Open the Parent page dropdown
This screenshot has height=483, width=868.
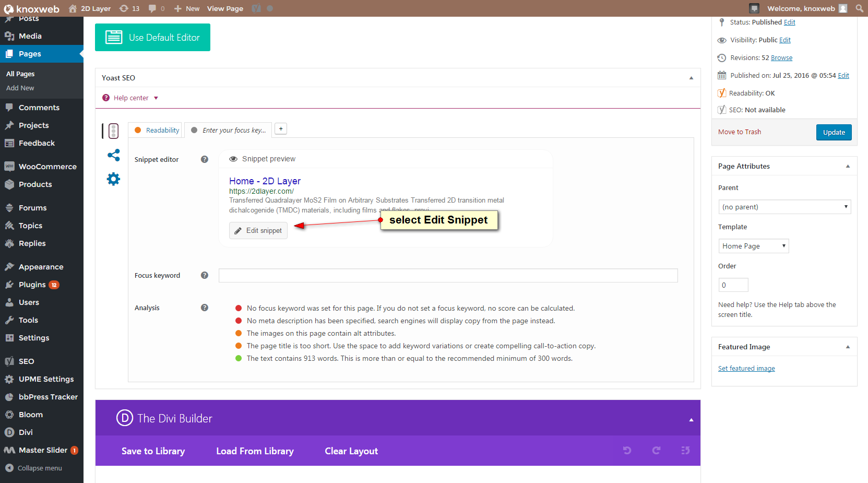[x=784, y=207]
